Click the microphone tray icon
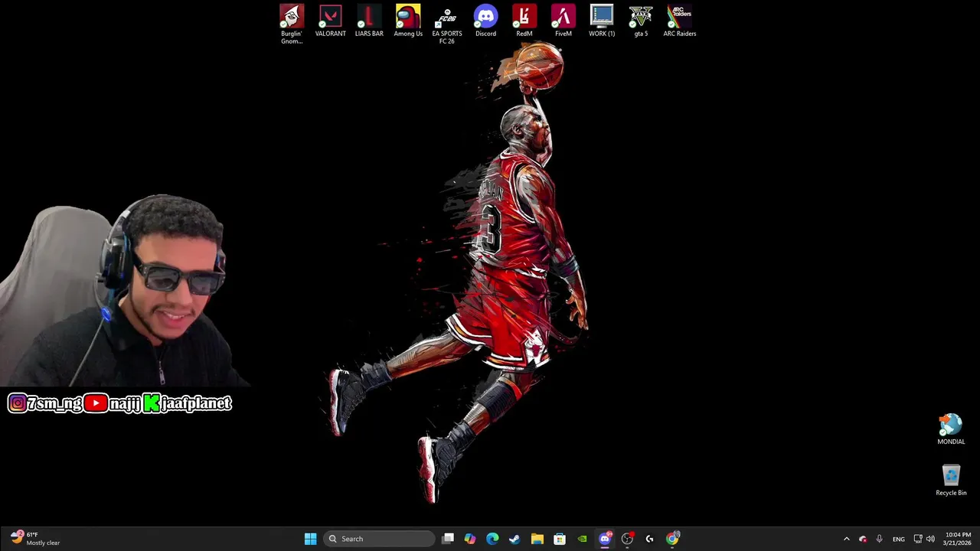Image resolution: width=980 pixels, height=551 pixels. (879, 539)
